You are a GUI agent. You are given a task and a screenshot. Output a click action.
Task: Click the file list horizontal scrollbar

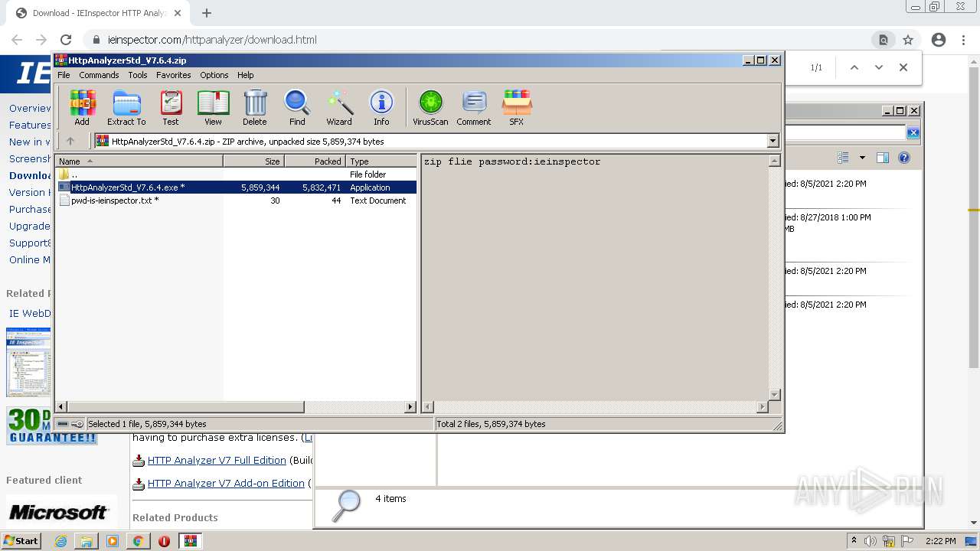pyautogui.click(x=186, y=407)
